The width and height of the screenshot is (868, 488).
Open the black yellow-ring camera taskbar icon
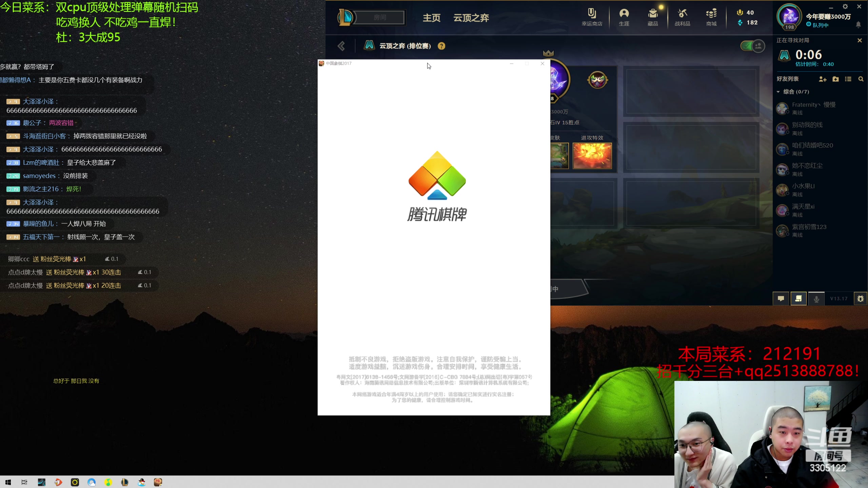tap(75, 482)
